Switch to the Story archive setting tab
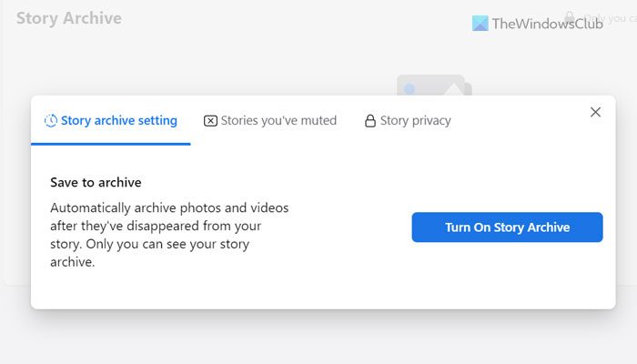Viewport: 637px width, 364px height. click(x=118, y=120)
